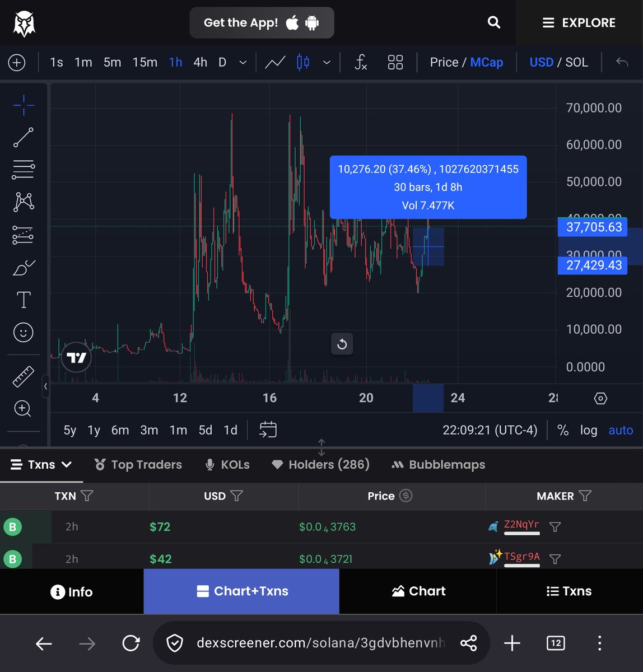Select the XABCD pattern tool

click(24, 202)
